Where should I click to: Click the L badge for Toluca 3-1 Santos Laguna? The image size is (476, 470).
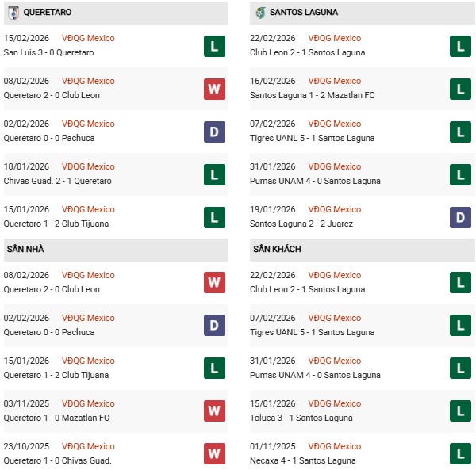coord(460,411)
